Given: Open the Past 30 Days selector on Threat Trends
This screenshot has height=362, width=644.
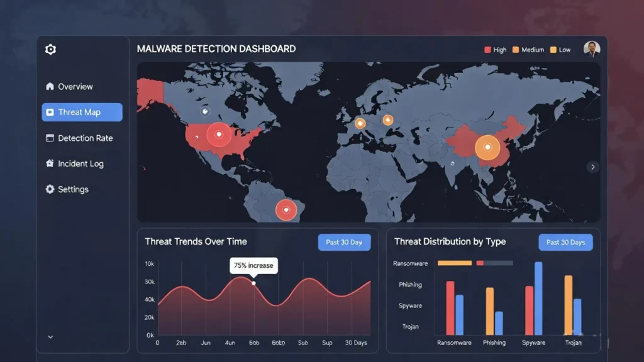Looking at the screenshot, I should (344, 241).
